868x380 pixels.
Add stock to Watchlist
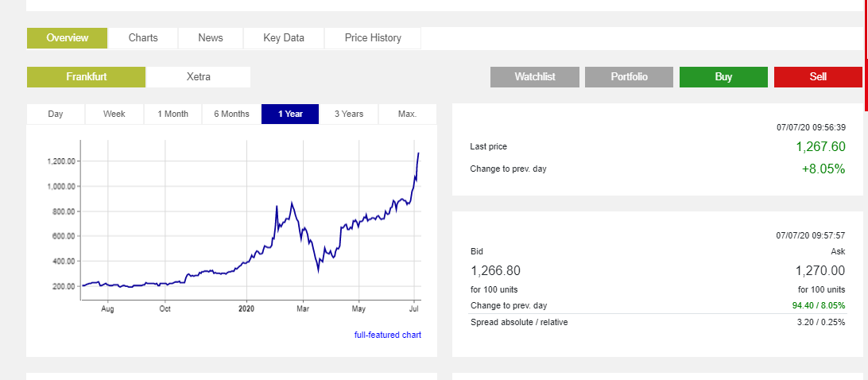point(535,77)
